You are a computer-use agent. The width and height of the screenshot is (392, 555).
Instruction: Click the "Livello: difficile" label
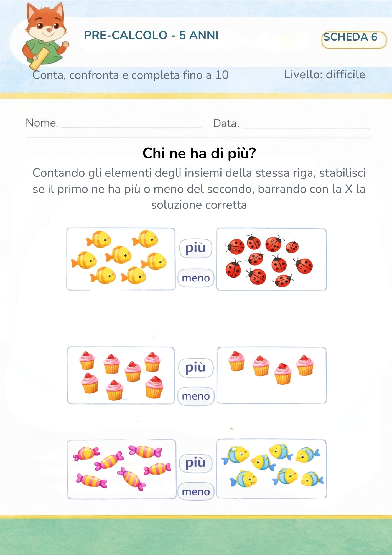coord(324,74)
